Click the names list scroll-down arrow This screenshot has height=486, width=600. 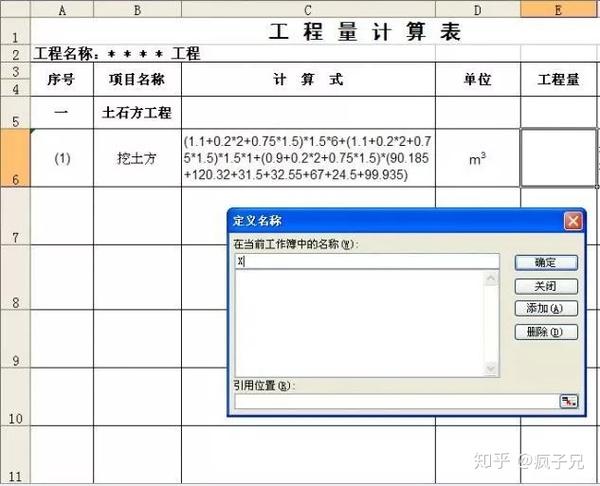click(491, 369)
